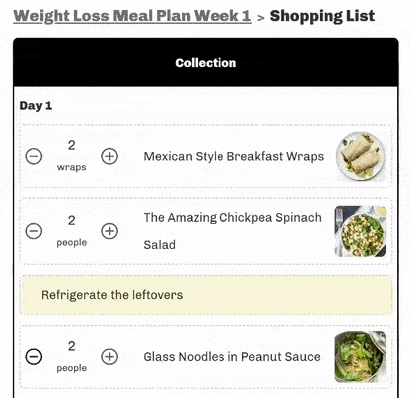Screen dimensions: 410x398
Task: Click the breakfast wraps photo thumbnail
Action: tap(361, 156)
